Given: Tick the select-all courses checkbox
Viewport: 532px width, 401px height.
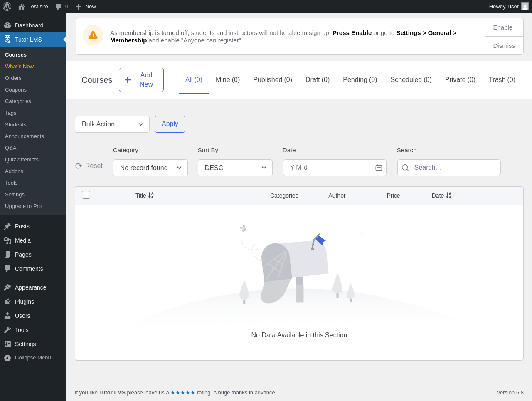Looking at the screenshot, I should [x=86, y=195].
